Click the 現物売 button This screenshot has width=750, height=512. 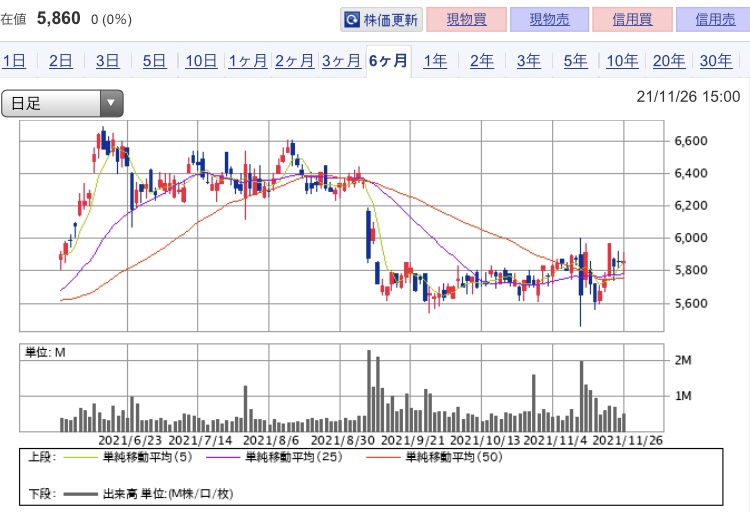point(549,20)
